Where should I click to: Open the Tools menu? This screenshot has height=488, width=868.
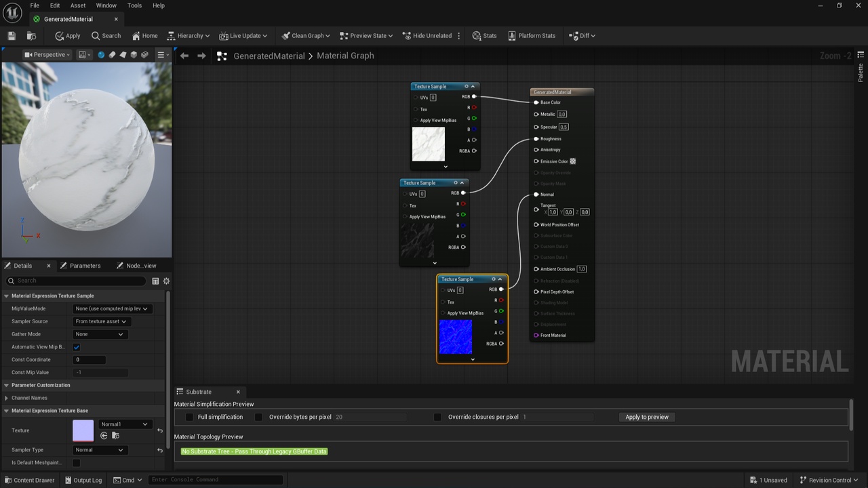pyautogui.click(x=134, y=5)
